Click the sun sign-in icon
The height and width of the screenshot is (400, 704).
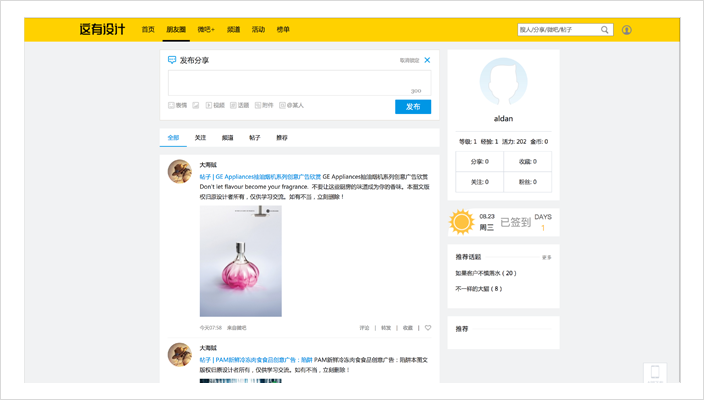tap(461, 222)
